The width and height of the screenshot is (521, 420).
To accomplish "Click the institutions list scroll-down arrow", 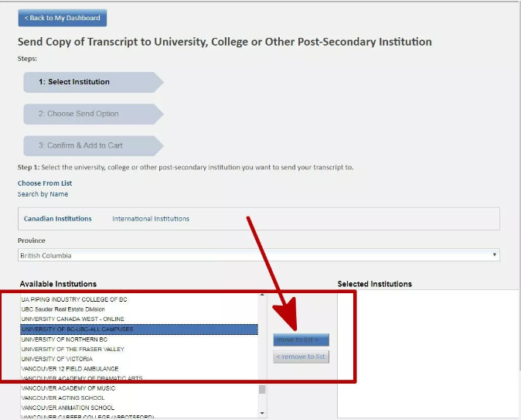I will (262, 413).
